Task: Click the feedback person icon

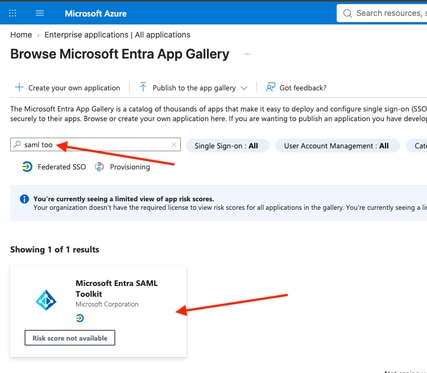Action: pyautogui.click(x=270, y=87)
